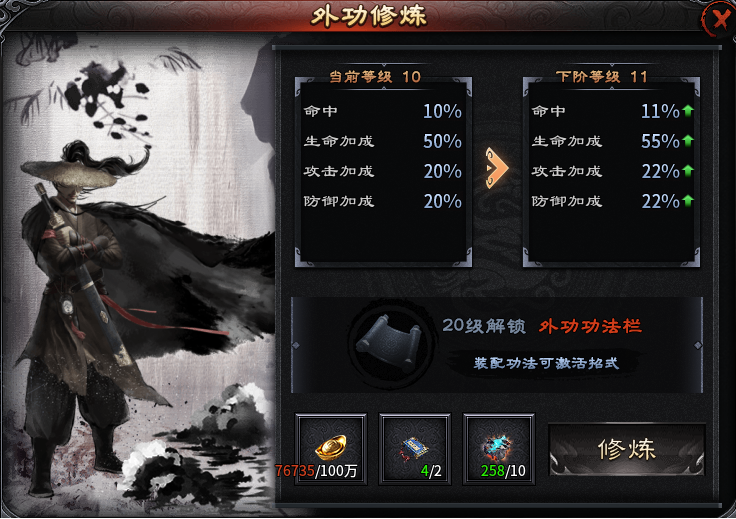Click the 20级解锁 unlock text
The image size is (736, 519).
point(484,326)
